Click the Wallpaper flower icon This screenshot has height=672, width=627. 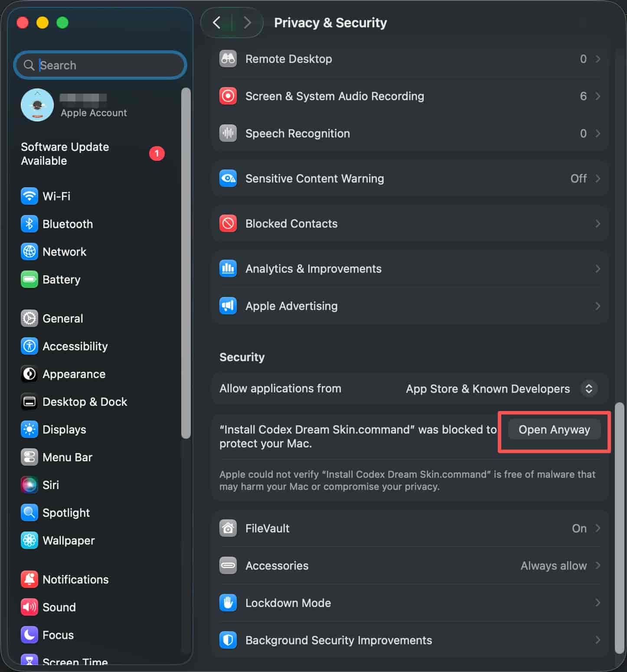(x=29, y=540)
